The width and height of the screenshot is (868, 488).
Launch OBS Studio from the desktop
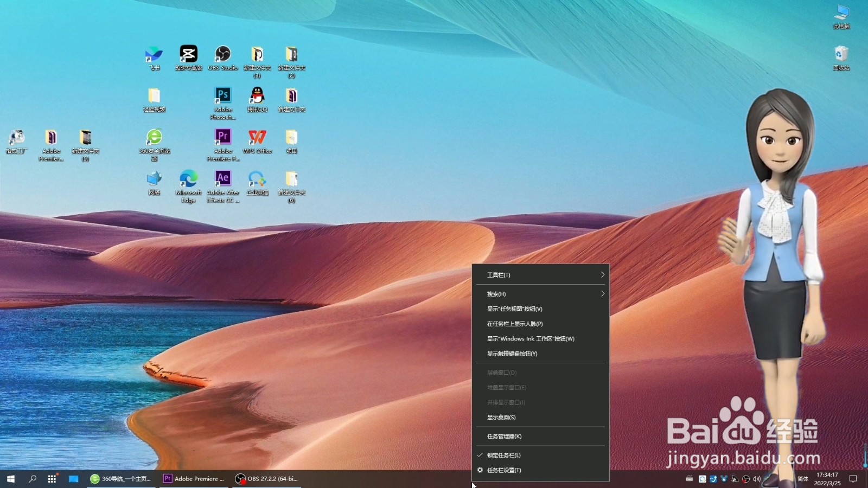click(223, 58)
